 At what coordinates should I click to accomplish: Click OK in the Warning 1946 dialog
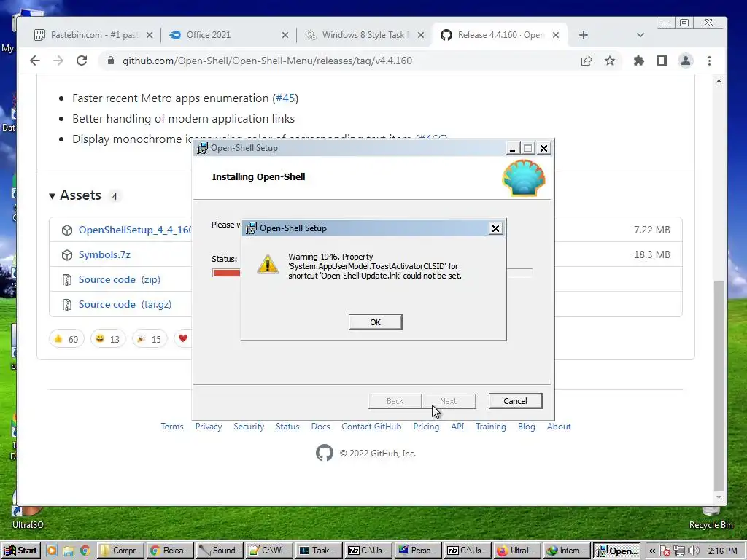(375, 322)
